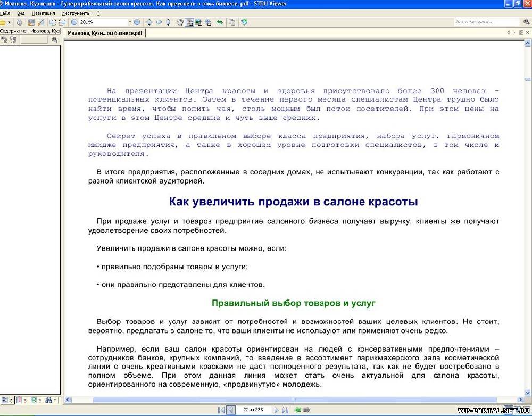Go to the previous page
Screen dimensions: 532x416
point(230,410)
